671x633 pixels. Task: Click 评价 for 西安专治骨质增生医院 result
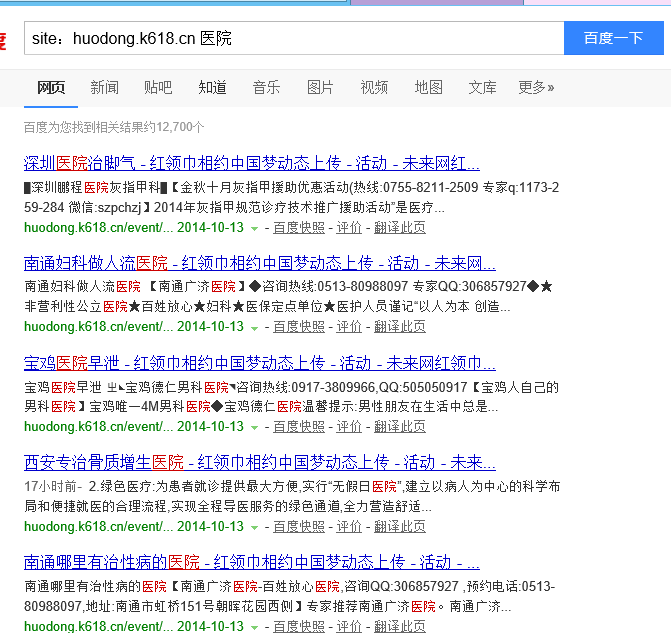[x=349, y=526]
